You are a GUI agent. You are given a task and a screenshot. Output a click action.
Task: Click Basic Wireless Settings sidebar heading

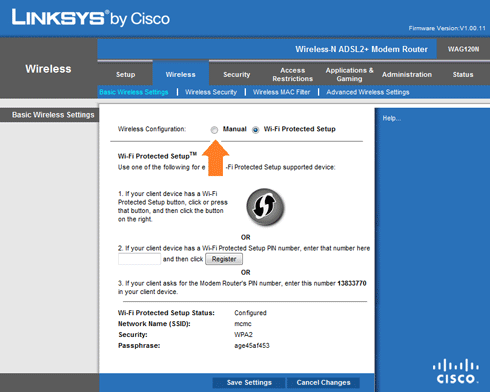[53, 115]
